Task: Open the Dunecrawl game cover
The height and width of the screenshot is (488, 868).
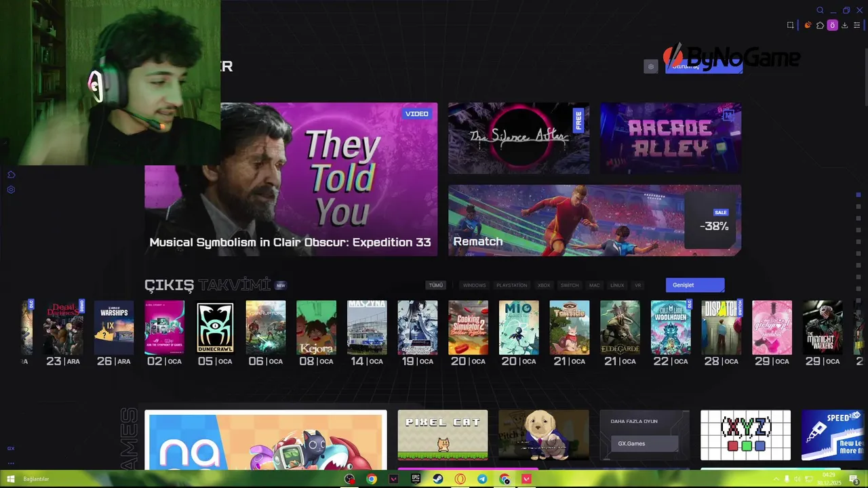Action: [215, 328]
